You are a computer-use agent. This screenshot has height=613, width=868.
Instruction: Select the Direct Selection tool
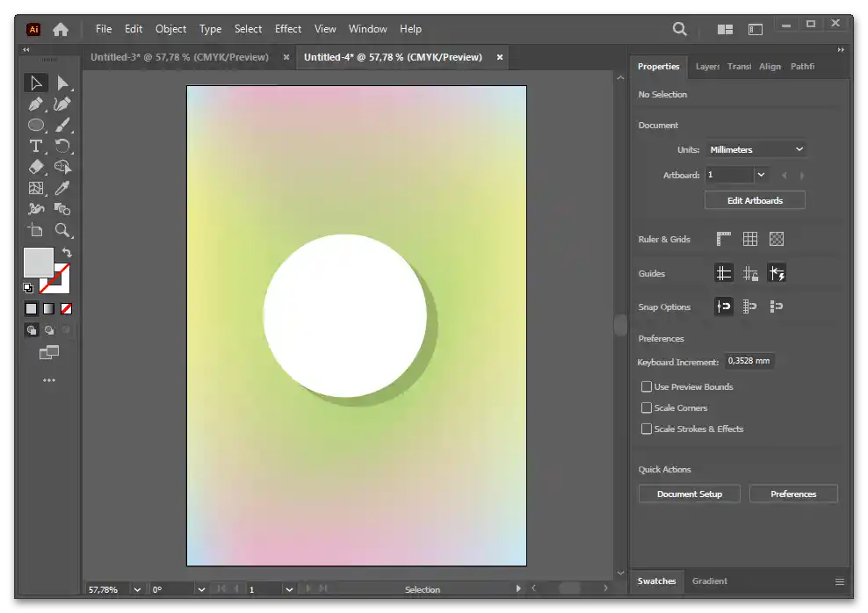62,83
